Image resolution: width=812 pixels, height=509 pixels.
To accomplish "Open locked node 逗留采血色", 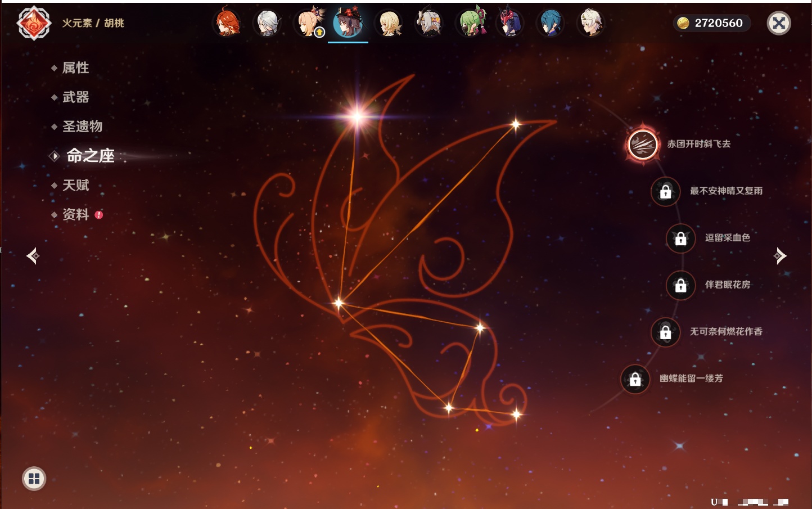I will pyautogui.click(x=681, y=238).
